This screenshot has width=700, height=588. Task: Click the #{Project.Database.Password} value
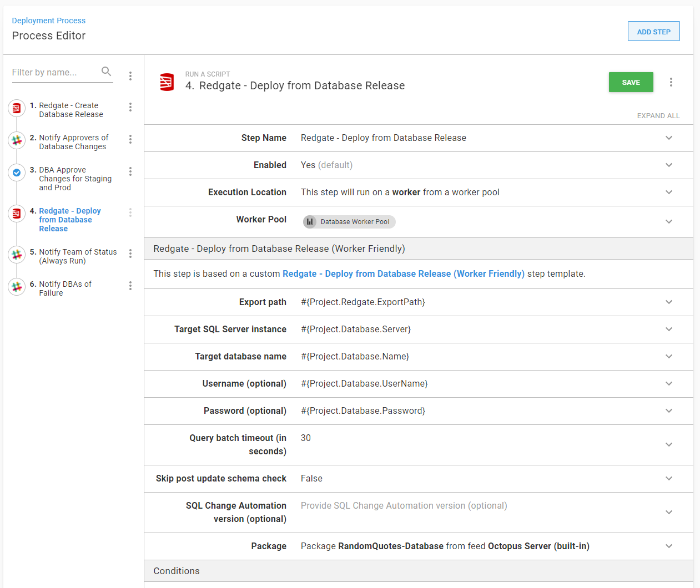click(363, 411)
